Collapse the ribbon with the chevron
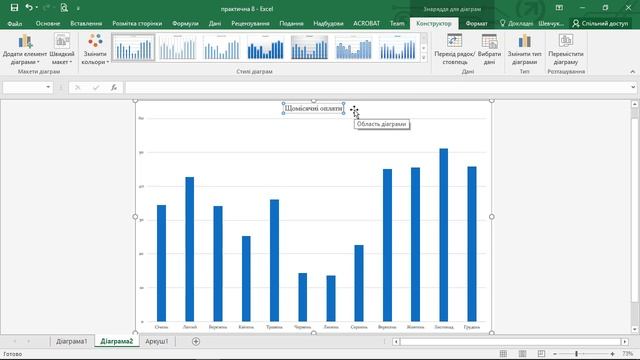 pyautogui.click(x=632, y=71)
